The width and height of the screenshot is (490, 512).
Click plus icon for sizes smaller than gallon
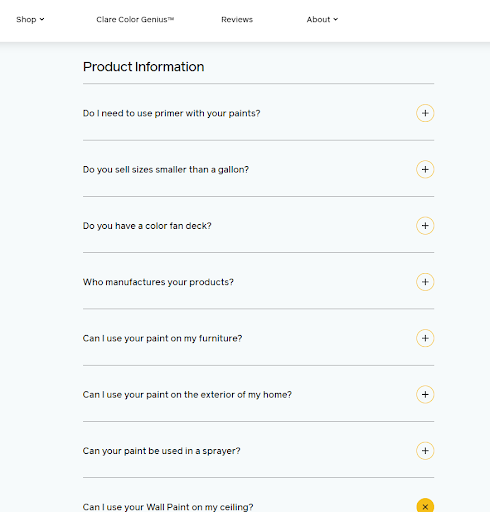425,169
